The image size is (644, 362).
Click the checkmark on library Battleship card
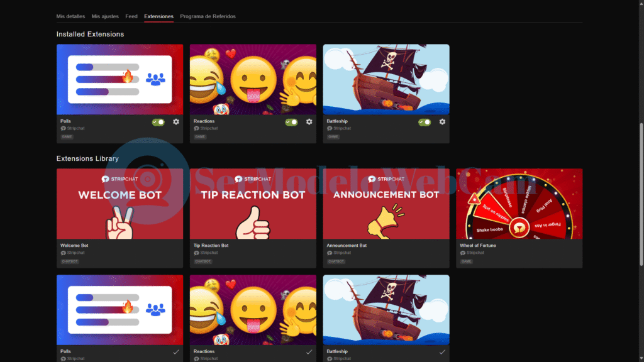(x=442, y=352)
